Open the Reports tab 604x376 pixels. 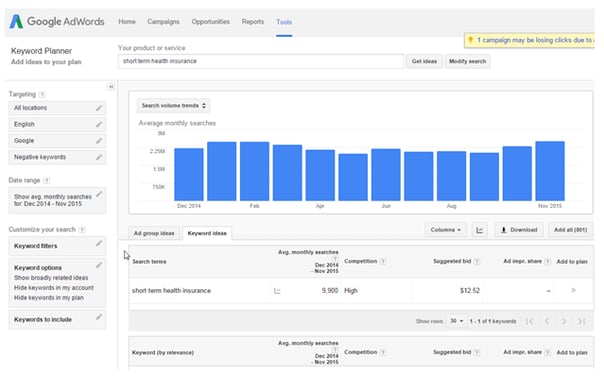point(253,22)
